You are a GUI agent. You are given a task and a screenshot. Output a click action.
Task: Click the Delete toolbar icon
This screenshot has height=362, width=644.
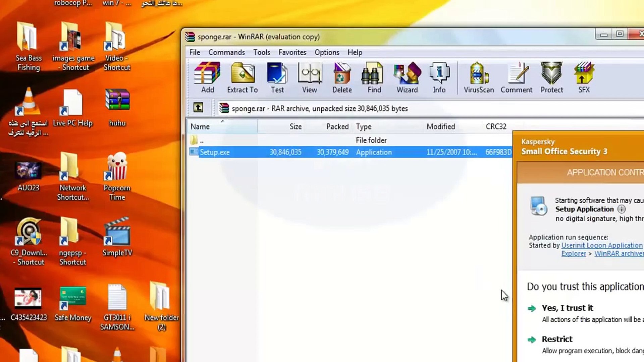tap(342, 77)
